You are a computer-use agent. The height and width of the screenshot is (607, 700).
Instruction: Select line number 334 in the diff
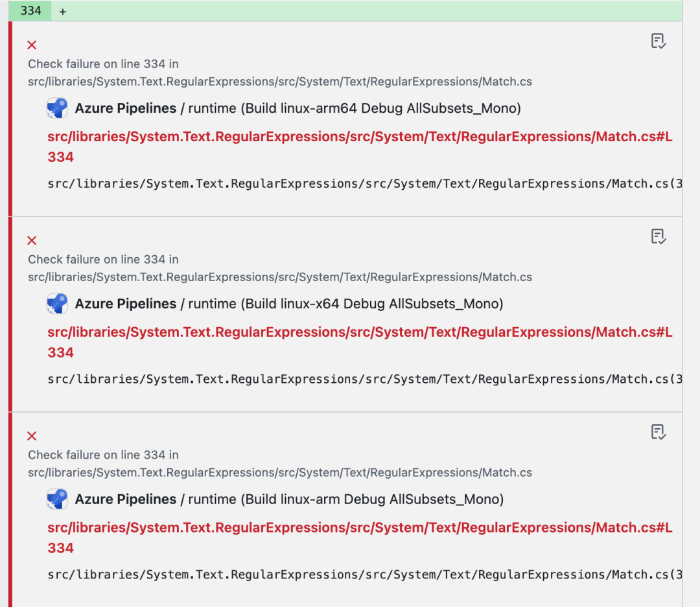pos(30,11)
